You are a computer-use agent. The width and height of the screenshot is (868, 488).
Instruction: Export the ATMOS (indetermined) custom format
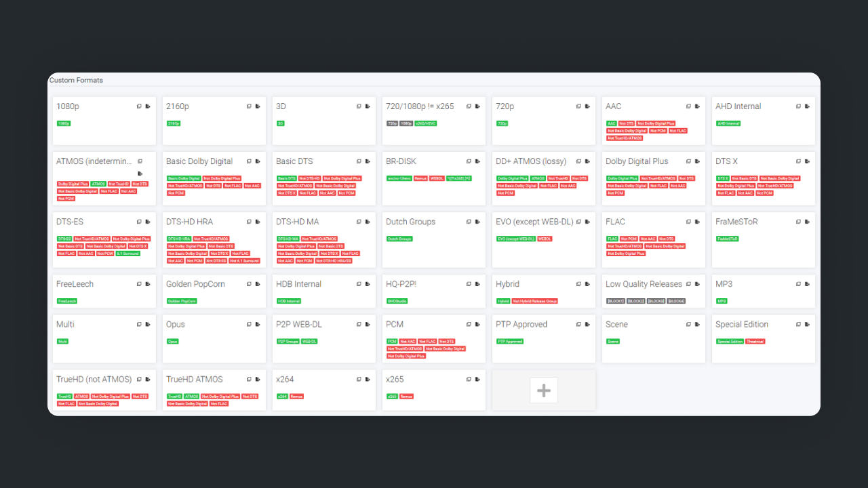pyautogui.click(x=140, y=174)
